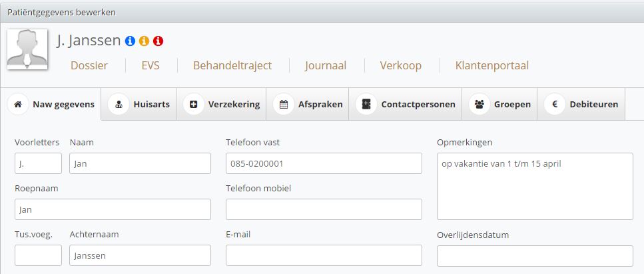Open the Dossier section
This screenshot has width=644, height=274.
point(89,65)
